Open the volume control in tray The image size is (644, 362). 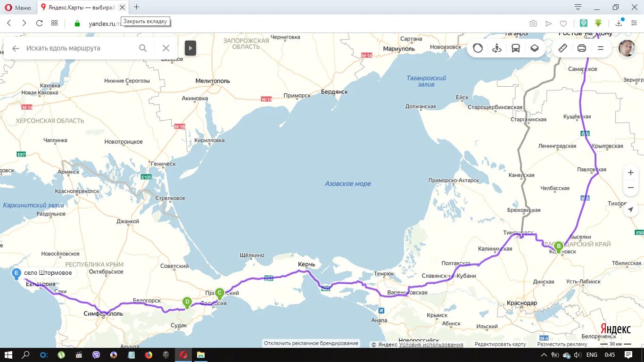(x=578, y=355)
